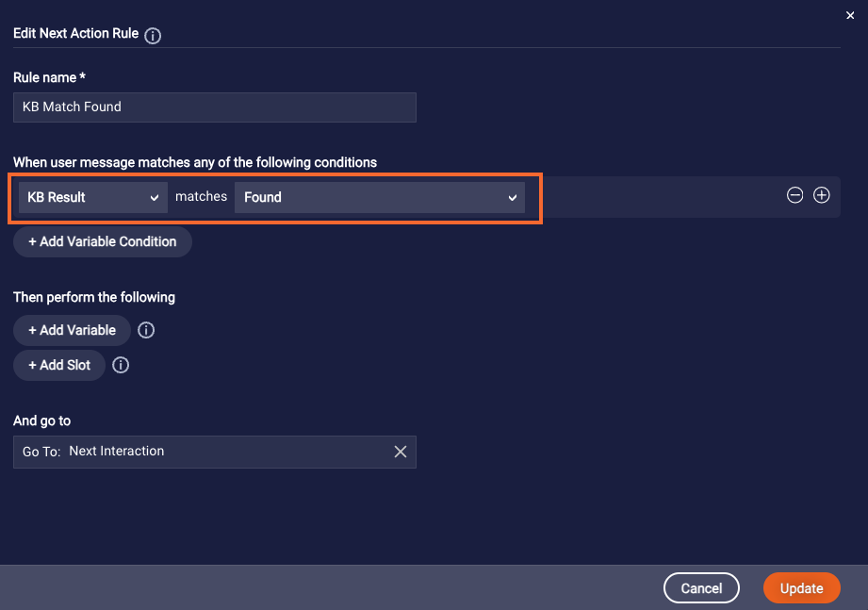Add another condition with the plus circle icon
868x610 pixels.
pyautogui.click(x=822, y=195)
